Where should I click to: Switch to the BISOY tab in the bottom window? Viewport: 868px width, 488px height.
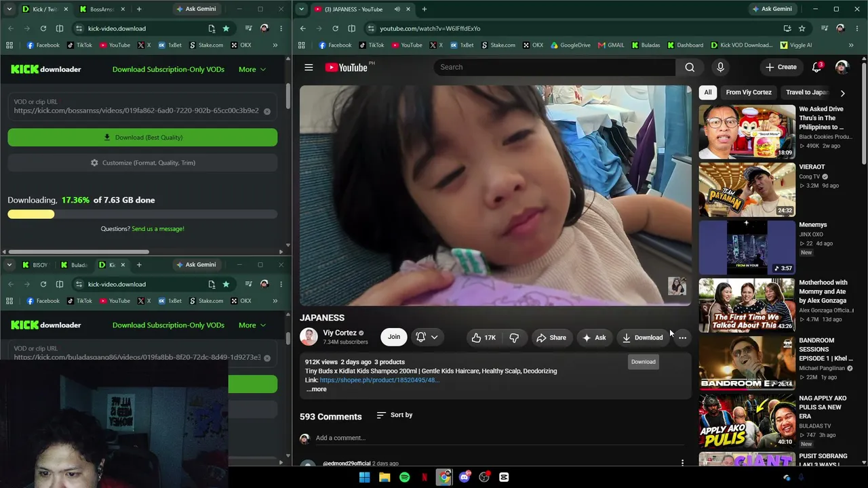click(x=35, y=265)
